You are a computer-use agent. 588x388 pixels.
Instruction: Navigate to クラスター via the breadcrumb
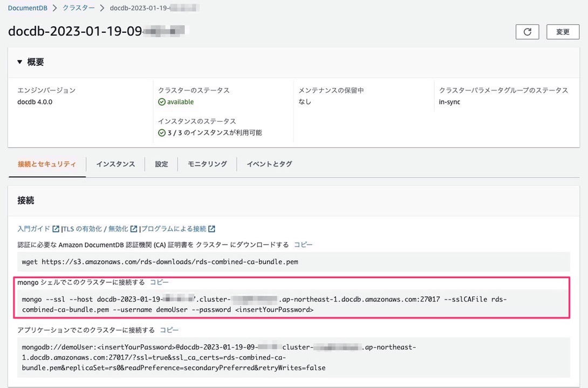(78, 8)
